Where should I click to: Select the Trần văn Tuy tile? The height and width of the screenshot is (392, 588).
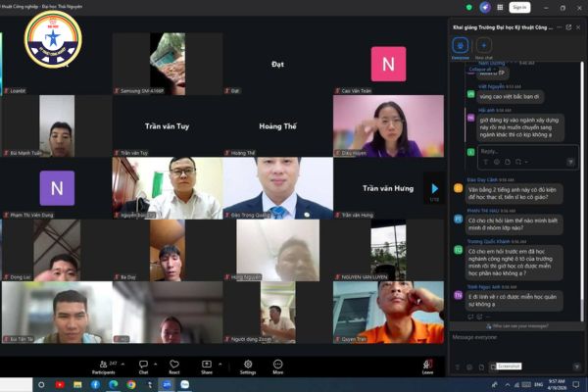[168, 126]
